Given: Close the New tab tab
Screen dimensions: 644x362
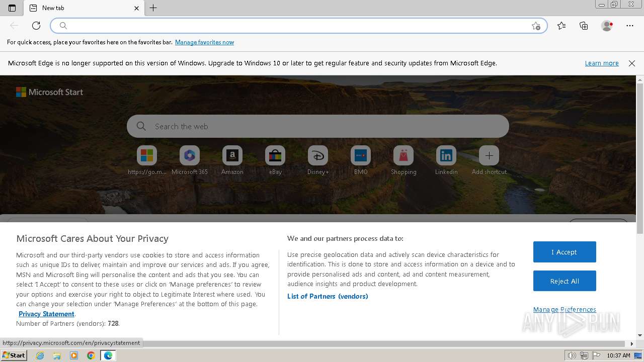Looking at the screenshot, I should coord(136,8).
